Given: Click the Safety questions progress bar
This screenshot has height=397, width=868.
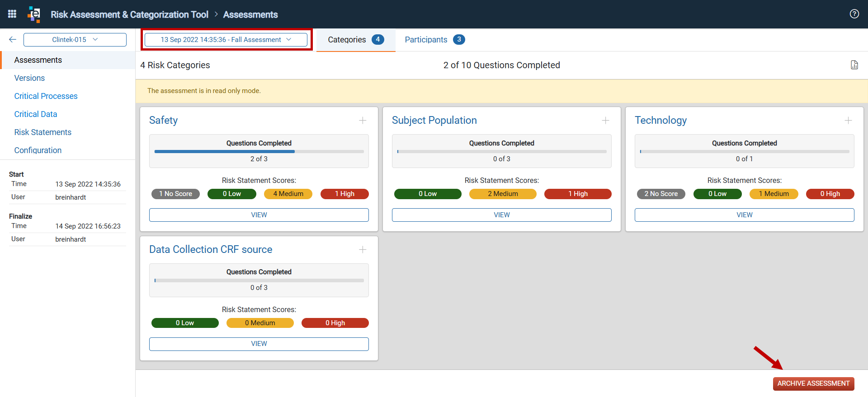Looking at the screenshot, I should point(259,152).
